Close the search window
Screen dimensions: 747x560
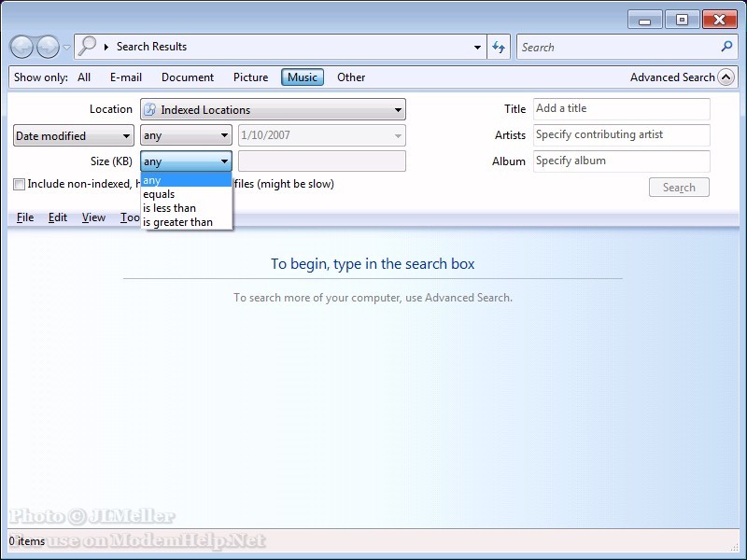[x=719, y=20]
